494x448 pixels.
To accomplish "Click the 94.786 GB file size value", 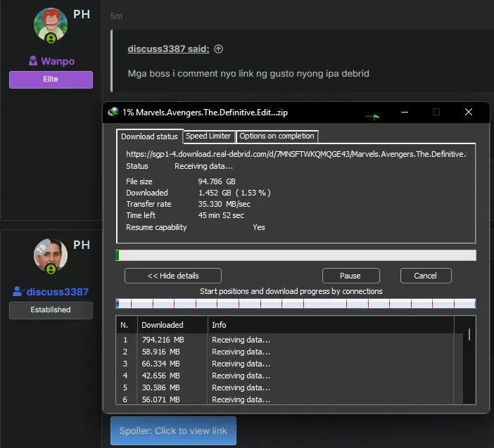I will pos(217,181).
